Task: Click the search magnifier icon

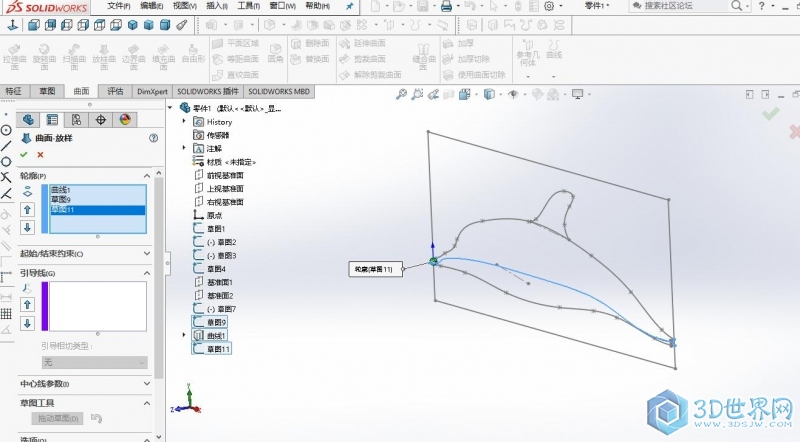Action: click(736, 6)
